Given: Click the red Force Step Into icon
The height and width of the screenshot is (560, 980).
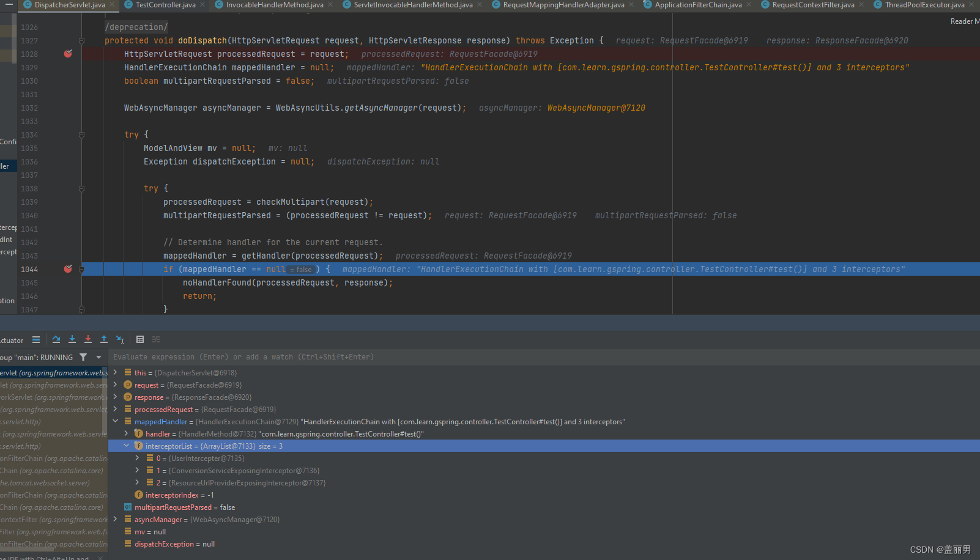Looking at the screenshot, I should pyautogui.click(x=88, y=339).
